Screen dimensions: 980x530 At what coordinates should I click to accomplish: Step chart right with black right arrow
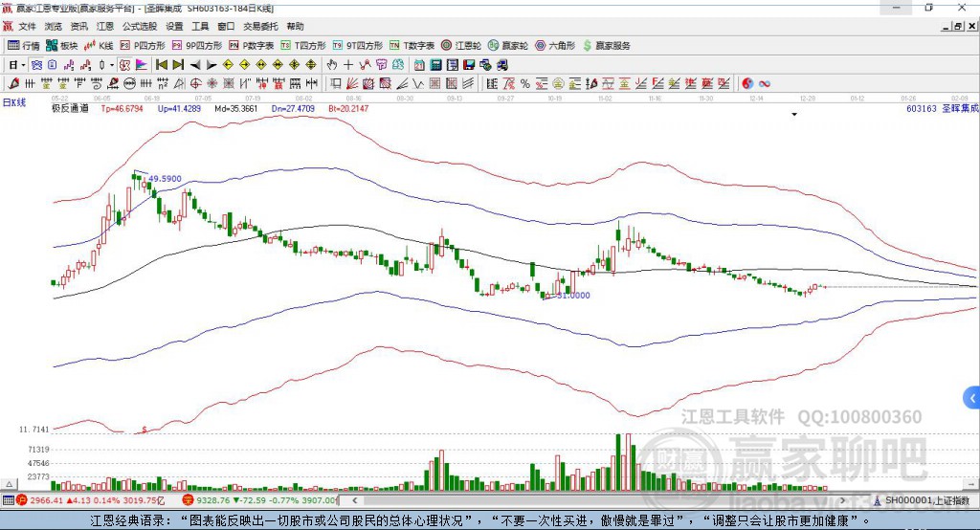(x=212, y=65)
